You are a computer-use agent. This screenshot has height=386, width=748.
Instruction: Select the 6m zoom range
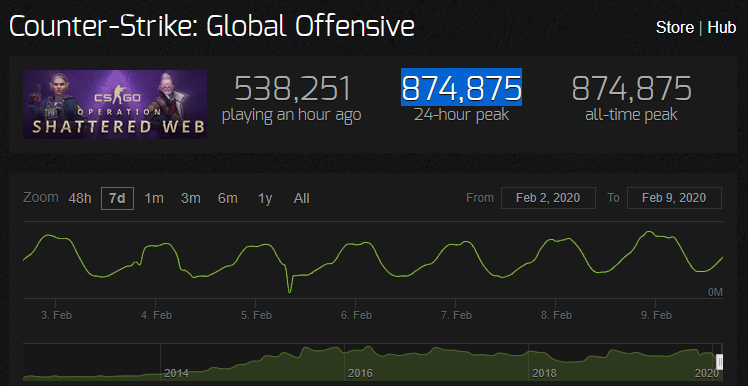click(x=228, y=198)
